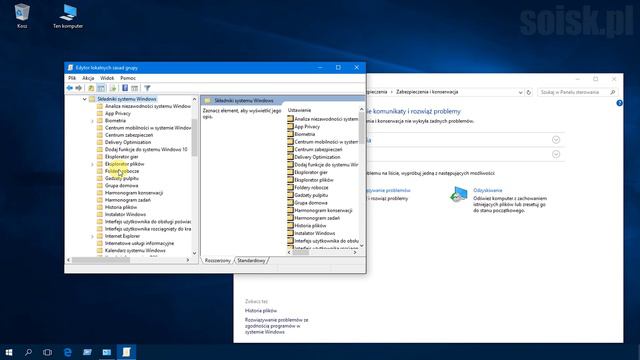Click the Odzyskiwanie link in Control Panel
The height and width of the screenshot is (360, 640).
(487, 190)
